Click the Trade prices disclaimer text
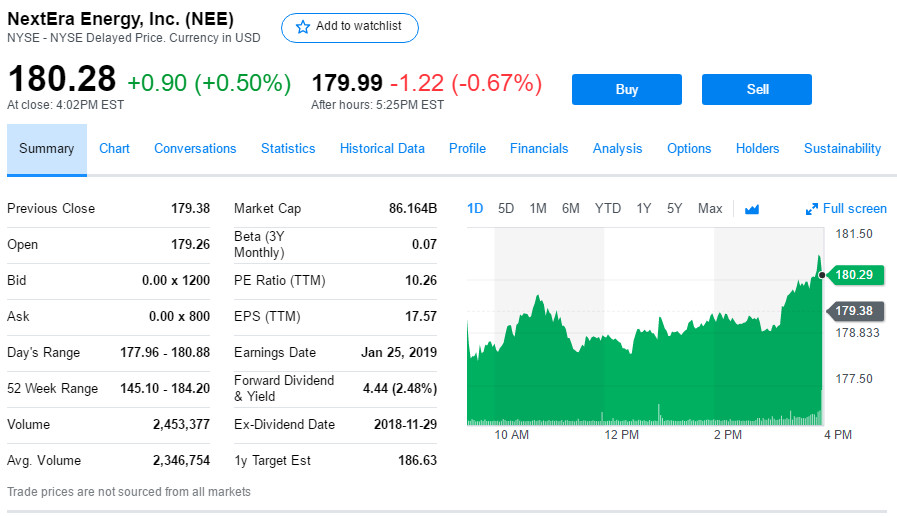 pyautogui.click(x=129, y=492)
